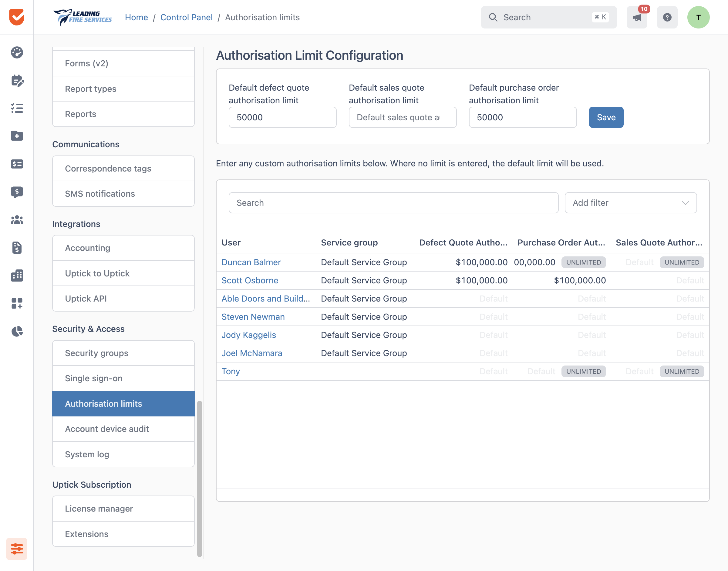Open Reports menu item
Viewport: 728px width, 571px height.
coord(123,114)
